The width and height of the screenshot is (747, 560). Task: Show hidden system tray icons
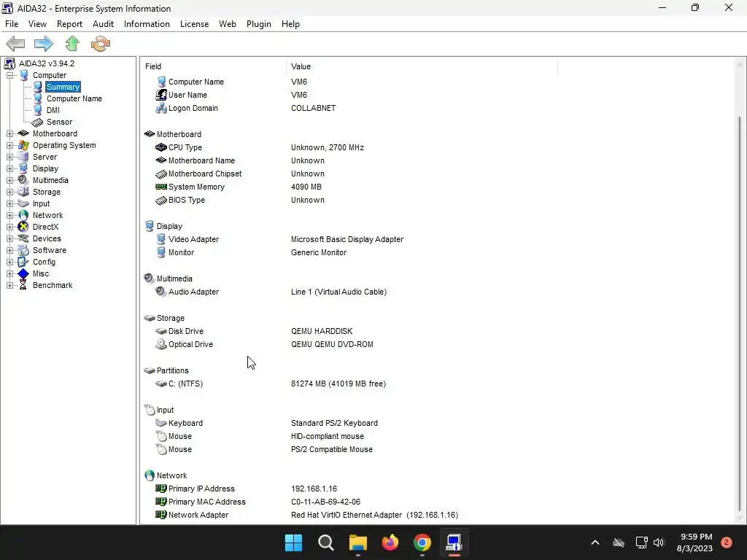(x=595, y=542)
